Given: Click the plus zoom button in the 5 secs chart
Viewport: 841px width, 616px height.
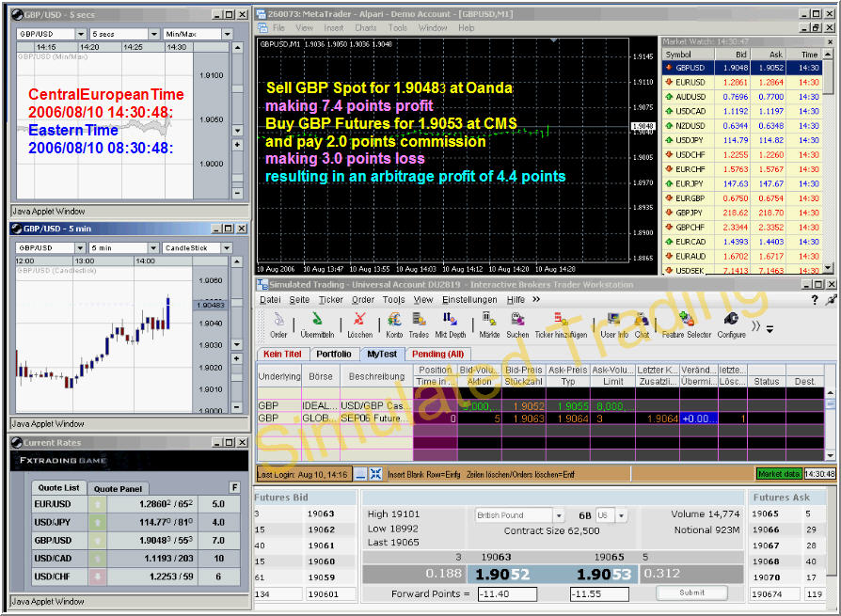Looking at the screenshot, I should click(238, 145).
